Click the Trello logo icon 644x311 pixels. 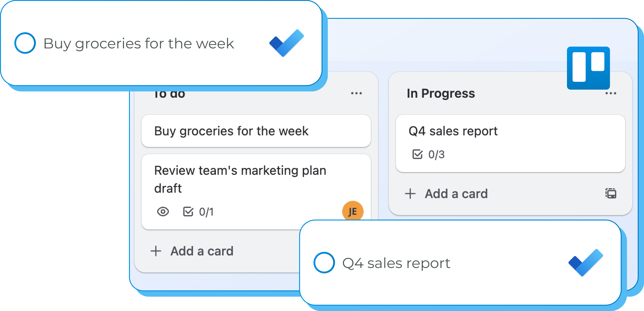click(x=588, y=68)
